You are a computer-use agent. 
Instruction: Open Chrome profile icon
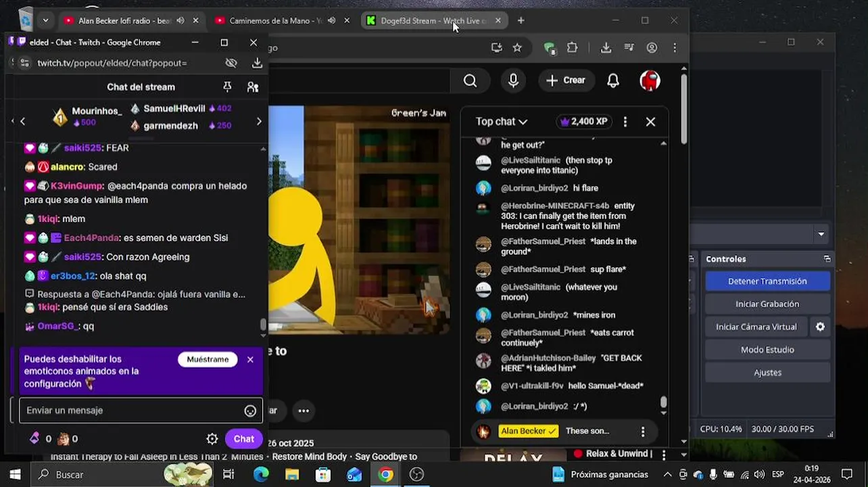point(652,47)
